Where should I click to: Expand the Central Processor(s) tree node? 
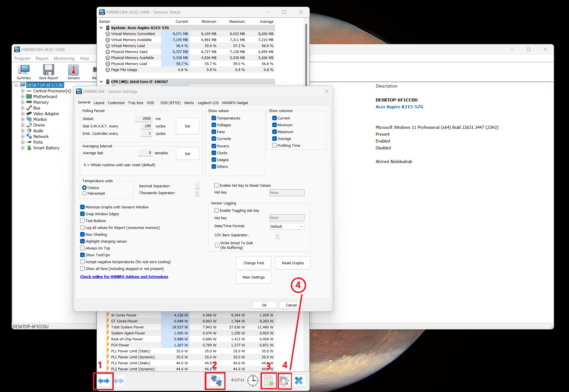pos(23,91)
